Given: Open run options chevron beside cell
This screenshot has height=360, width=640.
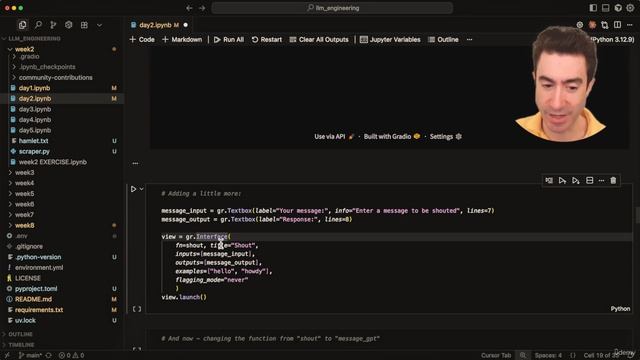Looking at the screenshot, I should click(142, 189).
